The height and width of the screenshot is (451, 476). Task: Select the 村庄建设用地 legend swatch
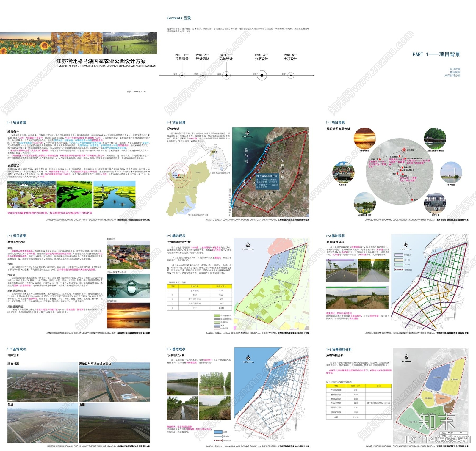[x=217, y=315]
